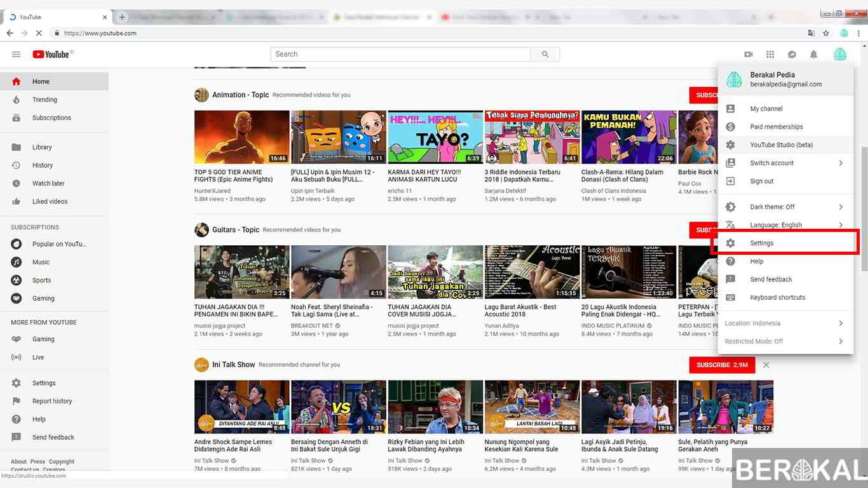Click the Library folder icon
Screen dimensions: 868x488
pos(17,147)
